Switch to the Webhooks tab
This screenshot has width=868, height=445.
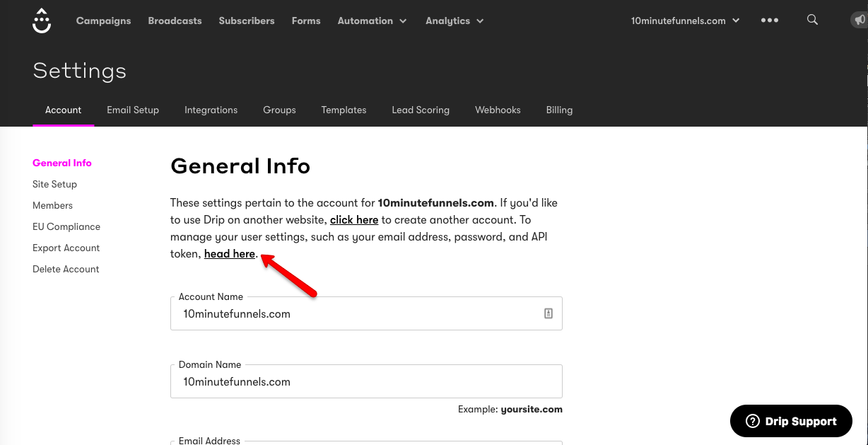click(498, 110)
